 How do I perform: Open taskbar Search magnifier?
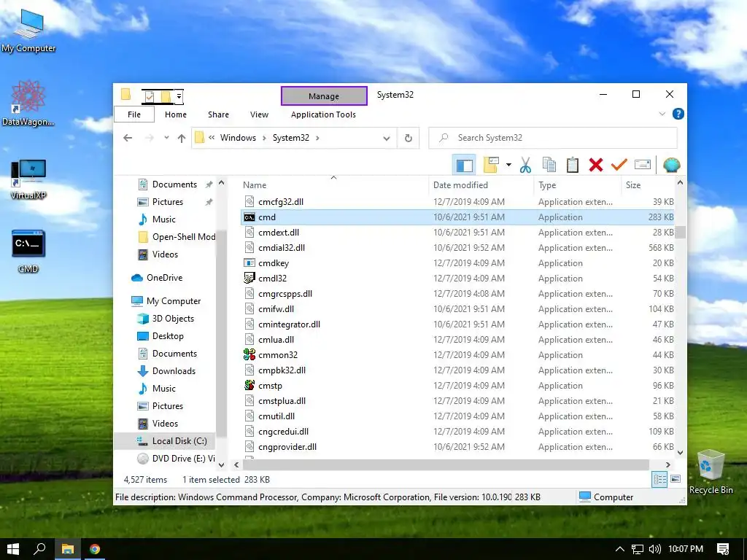click(x=39, y=549)
